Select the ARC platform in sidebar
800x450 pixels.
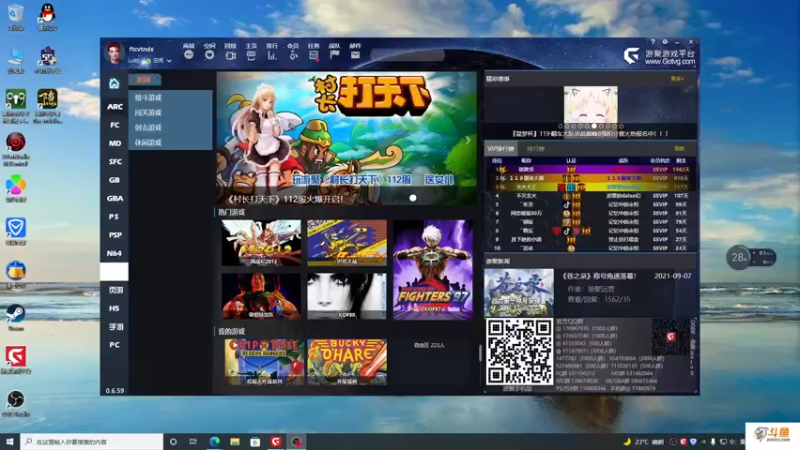point(115,107)
